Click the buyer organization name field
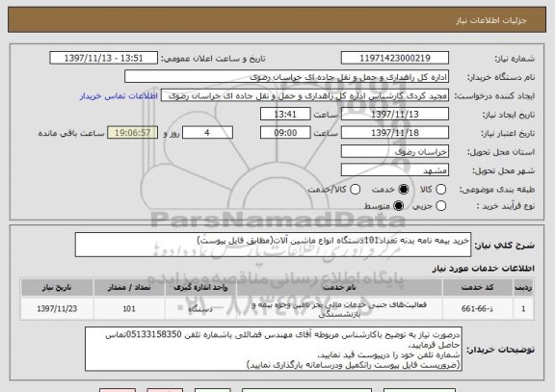Viewport: 555px width, 392px height. (x=287, y=77)
